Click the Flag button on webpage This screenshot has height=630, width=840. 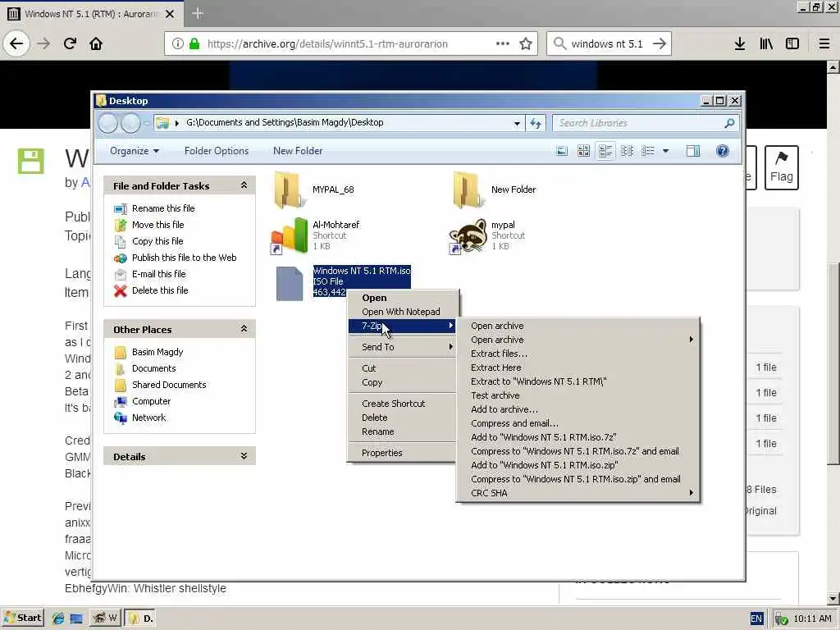(781, 167)
